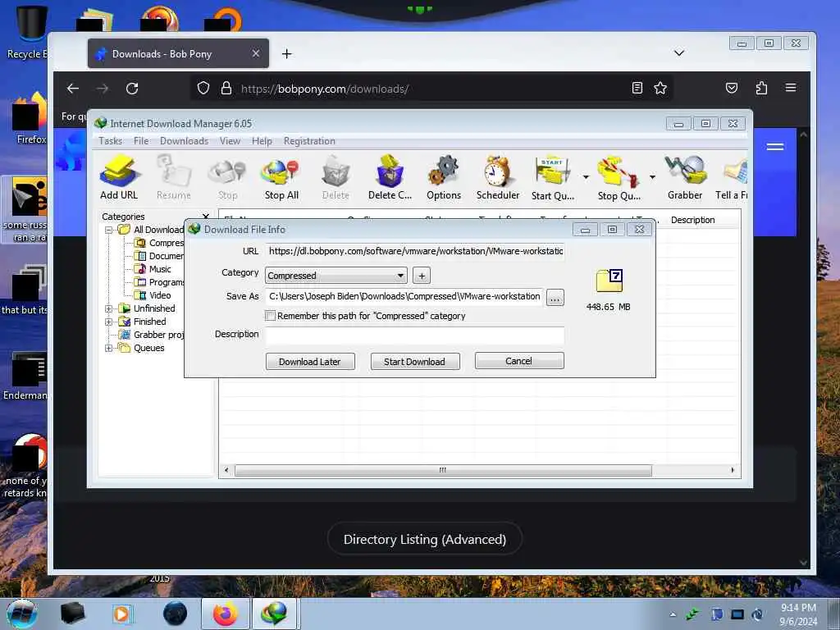
Task: Open the Help menu in IDM
Action: (x=262, y=141)
